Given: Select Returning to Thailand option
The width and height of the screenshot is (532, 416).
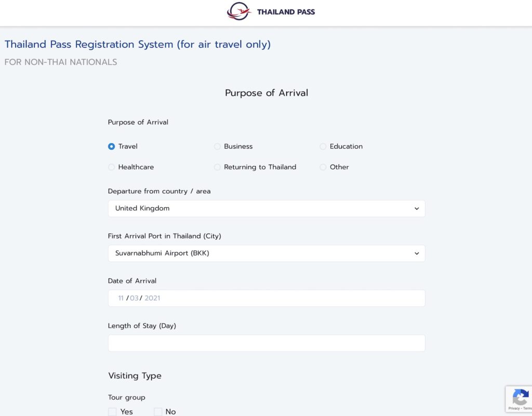Looking at the screenshot, I should click(217, 167).
